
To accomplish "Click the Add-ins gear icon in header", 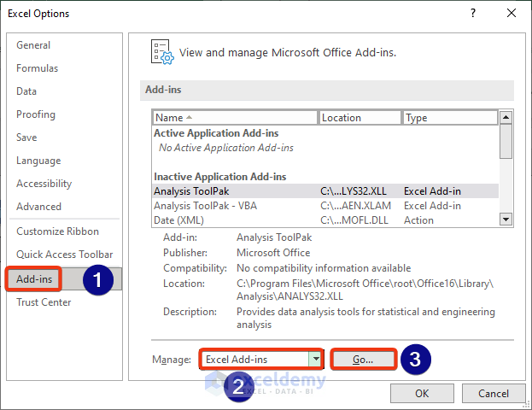I will 161,51.
